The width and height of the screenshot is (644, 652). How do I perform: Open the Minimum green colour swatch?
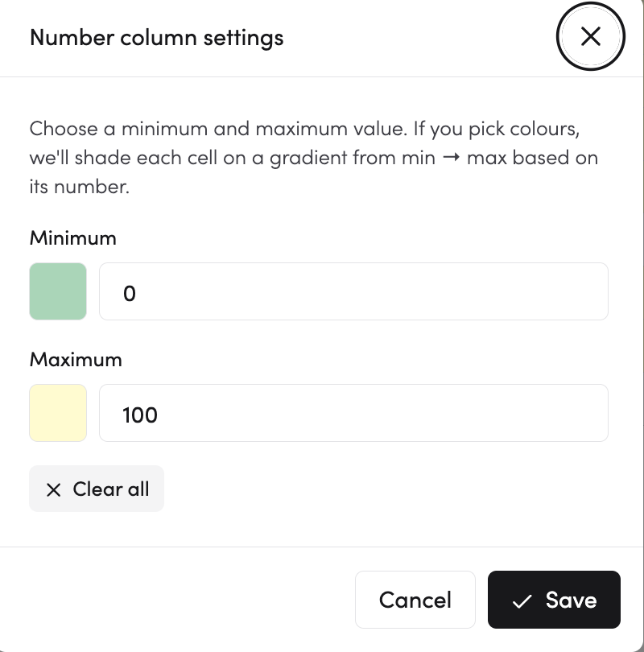click(x=58, y=291)
